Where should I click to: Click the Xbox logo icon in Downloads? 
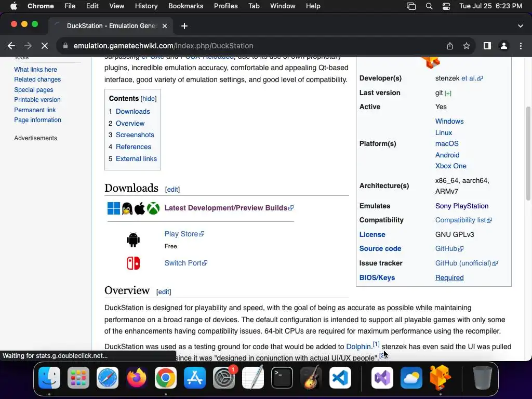[153, 208]
